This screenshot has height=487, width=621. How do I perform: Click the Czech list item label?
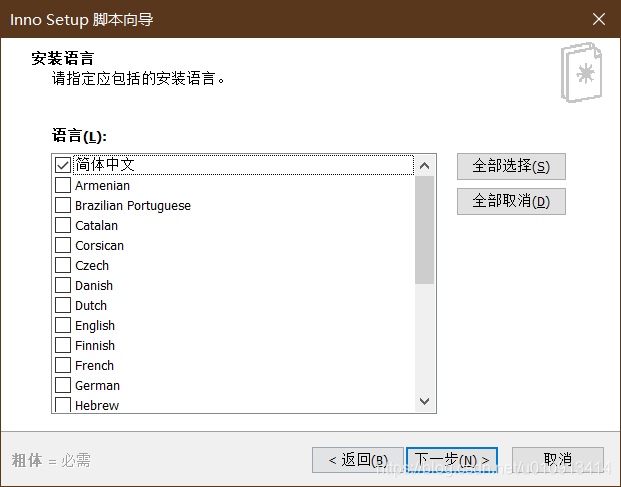[x=92, y=266]
